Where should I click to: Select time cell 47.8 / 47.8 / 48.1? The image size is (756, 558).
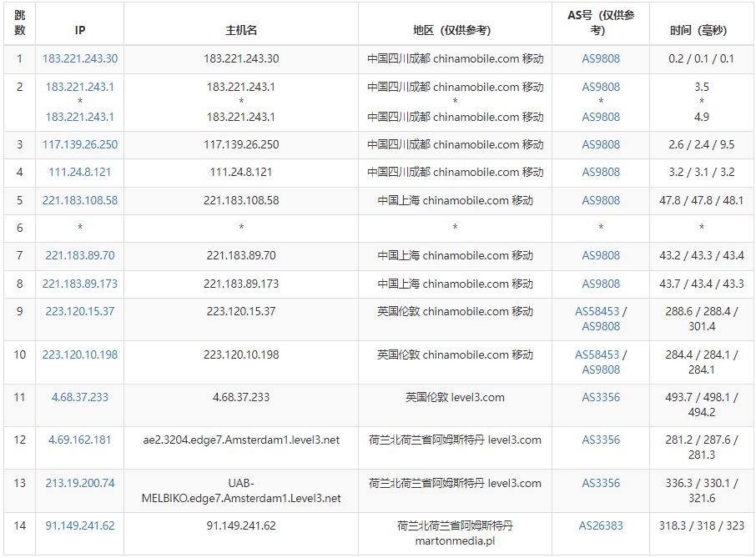tap(702, 200)
